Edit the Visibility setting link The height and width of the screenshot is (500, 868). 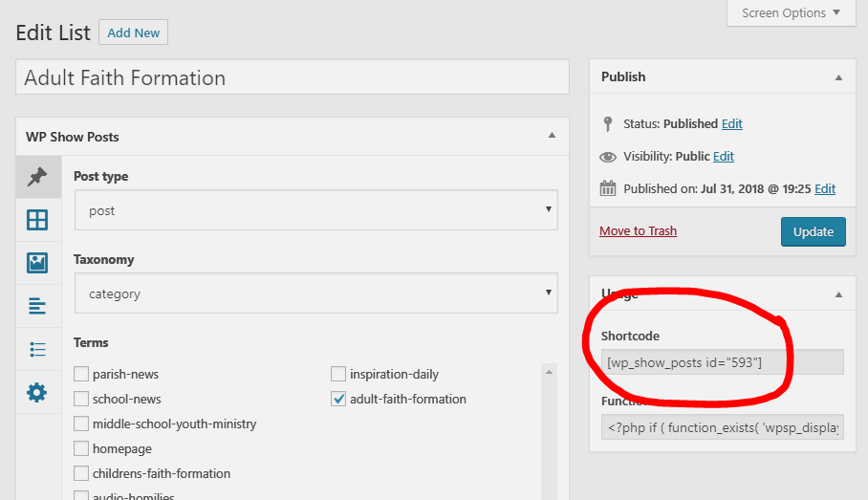(724, 157)
